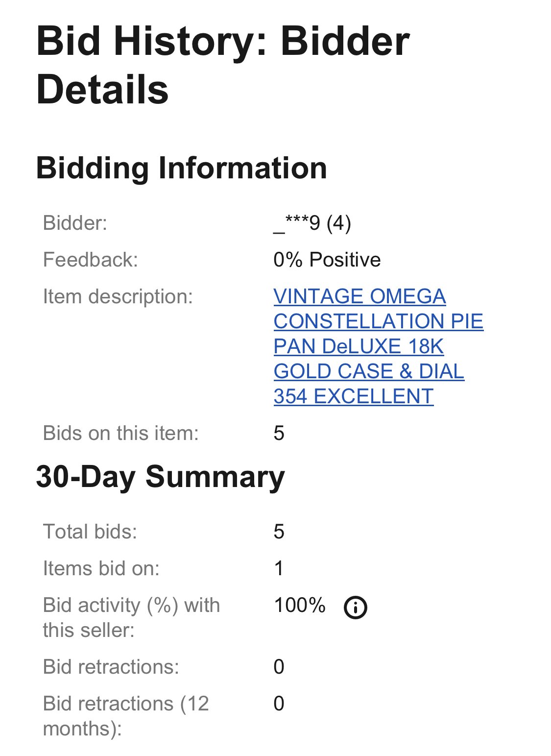Click the 30-Day Summary section heading
Screen dimensions: 551x756
click(x=160, y=477)
